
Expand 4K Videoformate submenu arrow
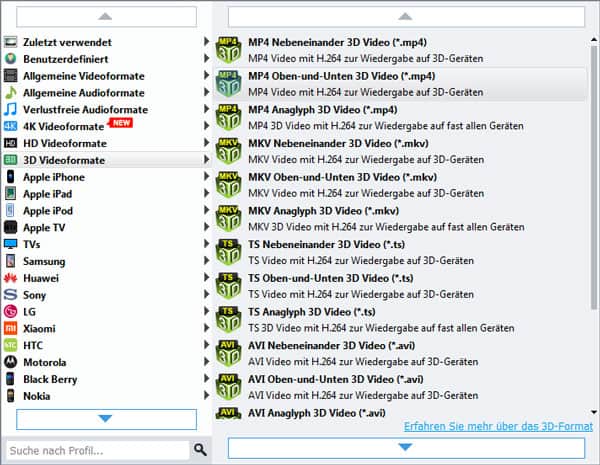[x=206, y=126]
